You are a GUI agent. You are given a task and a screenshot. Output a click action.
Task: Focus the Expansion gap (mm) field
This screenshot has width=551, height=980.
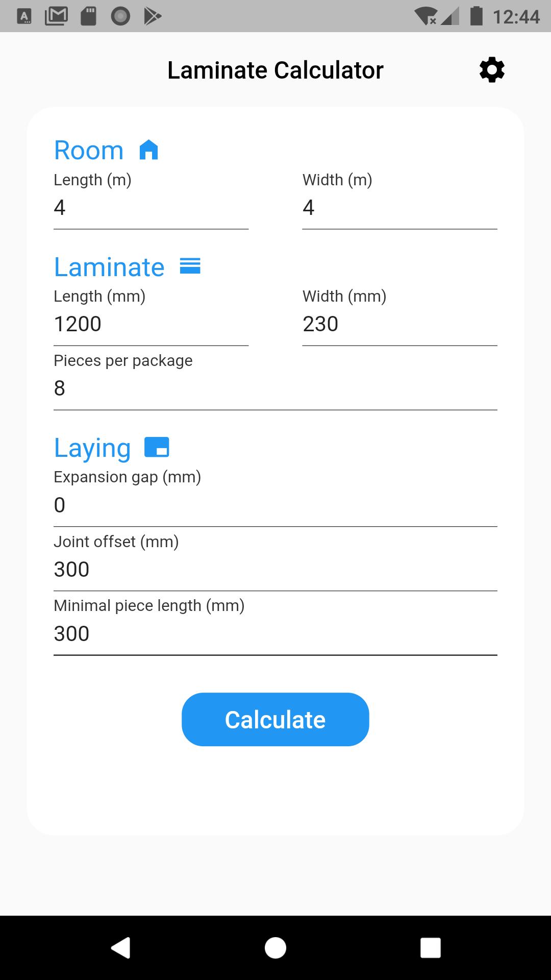click(x=275, y=497)
